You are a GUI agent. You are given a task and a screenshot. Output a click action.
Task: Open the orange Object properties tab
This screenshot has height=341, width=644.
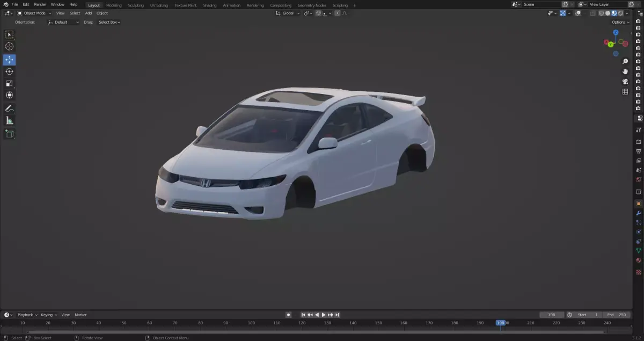click(x=639, y=204)
